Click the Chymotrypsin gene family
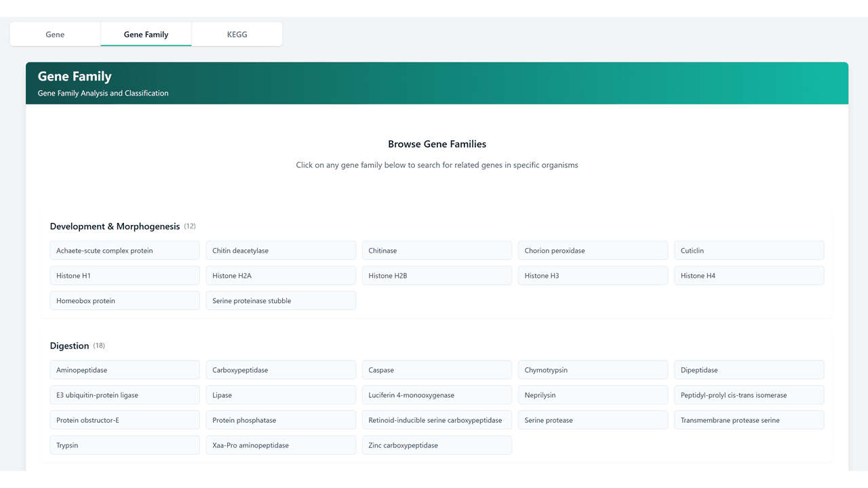The width and height of the screenshot is (868, 488). (593, 370)
